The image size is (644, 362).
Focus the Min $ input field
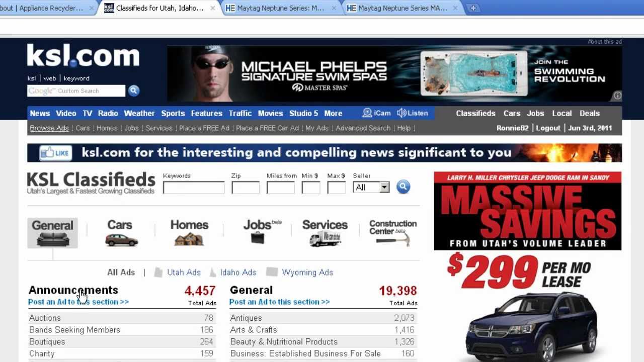[x=311, y=188]
